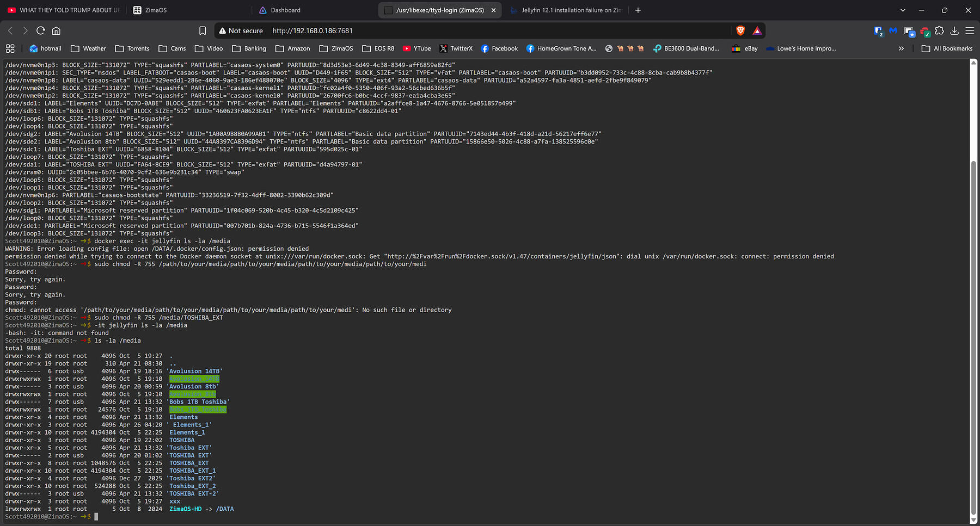Screen dimensions: 980x526
Task: Click the 'ZimaOS-HD' symlink text
Action: 185,509
